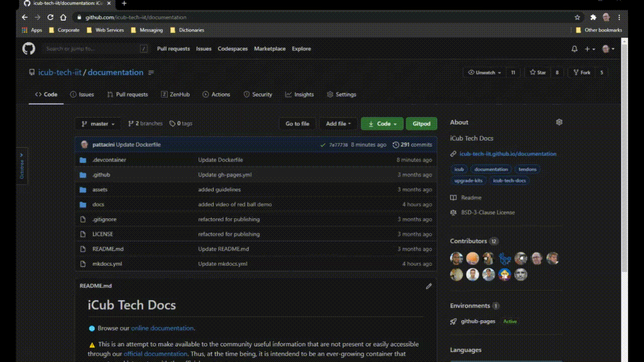Open the mkdocs.yml file

(107, 263)
